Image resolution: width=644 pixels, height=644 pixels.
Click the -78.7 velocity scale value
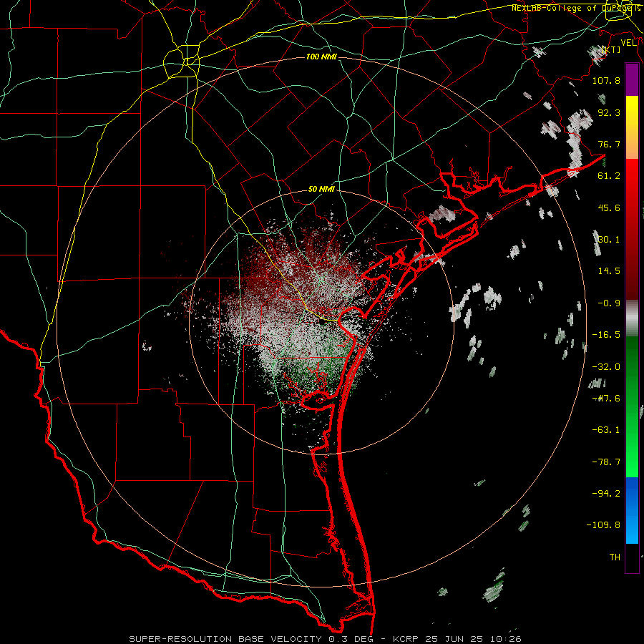[x=606, y=462]
